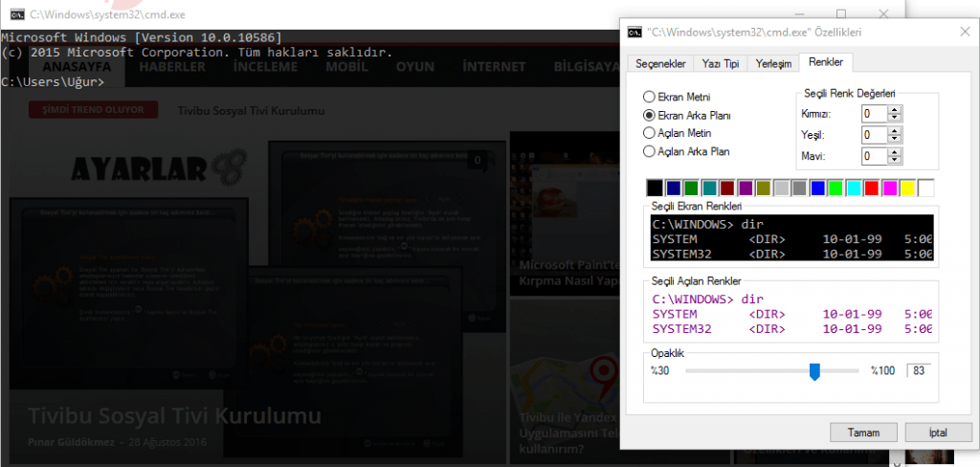The height and width of the screenshot is (467, 980).
Task: Select the white color swatch
Action: pos(925,189)
